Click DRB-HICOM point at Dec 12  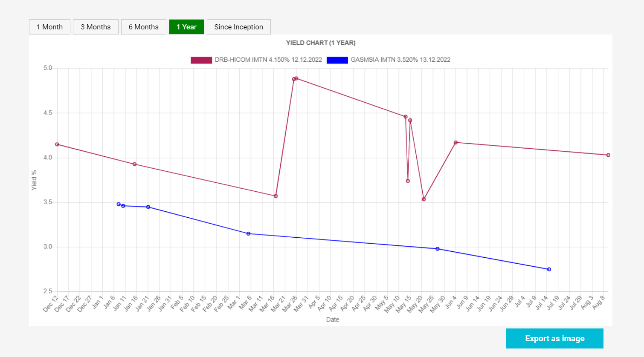[57, 144]
